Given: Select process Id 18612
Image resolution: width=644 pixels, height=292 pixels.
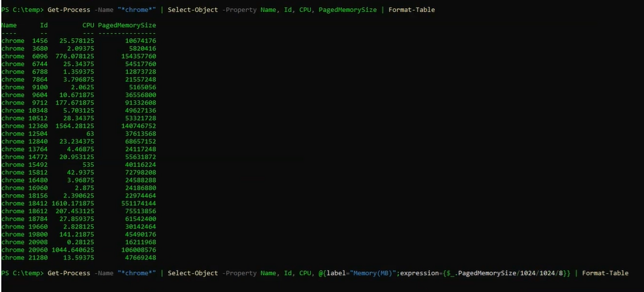Looking at the screenshot, I should pyautogui.click(x=38, y=212).
